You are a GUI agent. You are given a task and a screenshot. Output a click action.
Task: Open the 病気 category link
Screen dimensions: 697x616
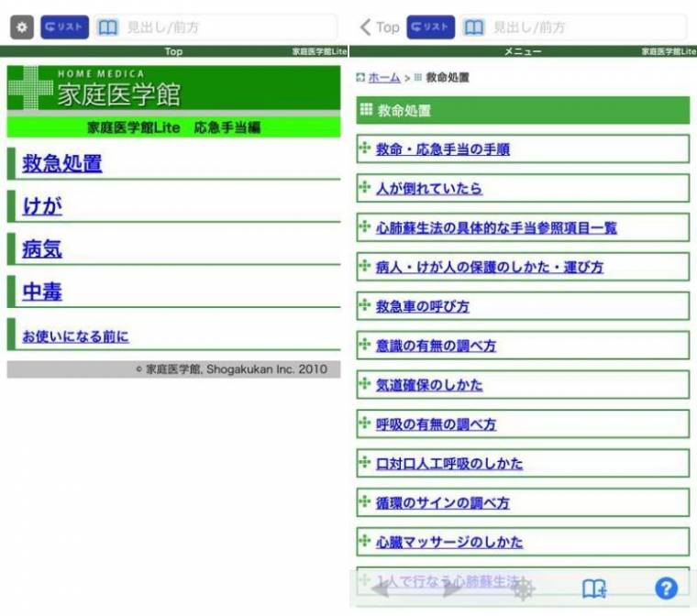point(42,249)
